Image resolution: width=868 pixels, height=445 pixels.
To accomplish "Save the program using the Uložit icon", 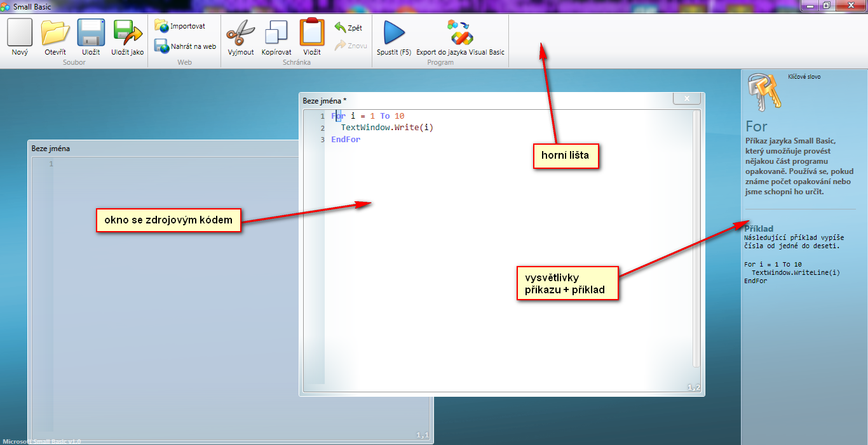I will pos(91,33).
